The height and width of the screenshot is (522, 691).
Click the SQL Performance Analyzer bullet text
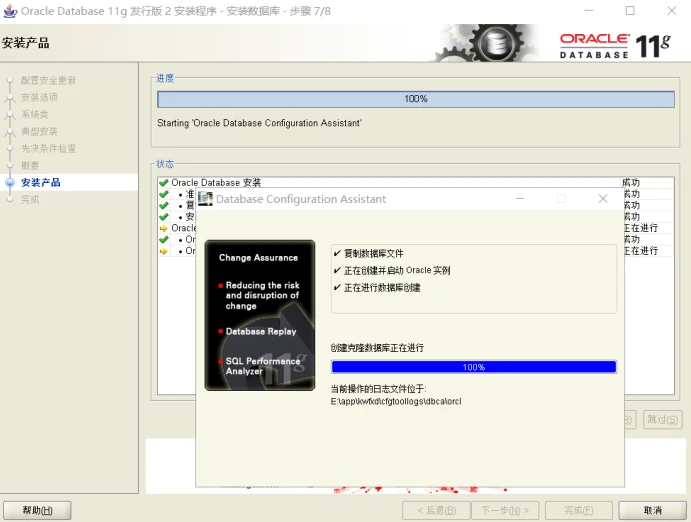tap(263, 366)
